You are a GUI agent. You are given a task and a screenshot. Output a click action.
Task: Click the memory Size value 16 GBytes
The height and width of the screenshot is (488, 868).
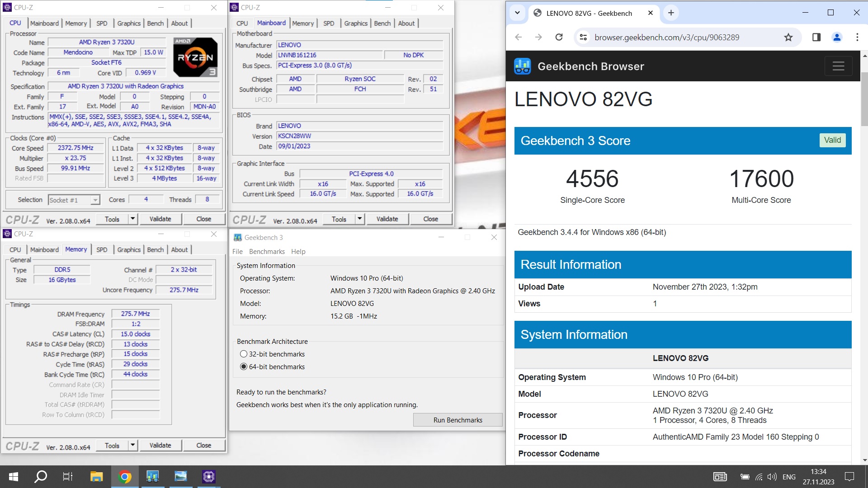tap(62, 280)
